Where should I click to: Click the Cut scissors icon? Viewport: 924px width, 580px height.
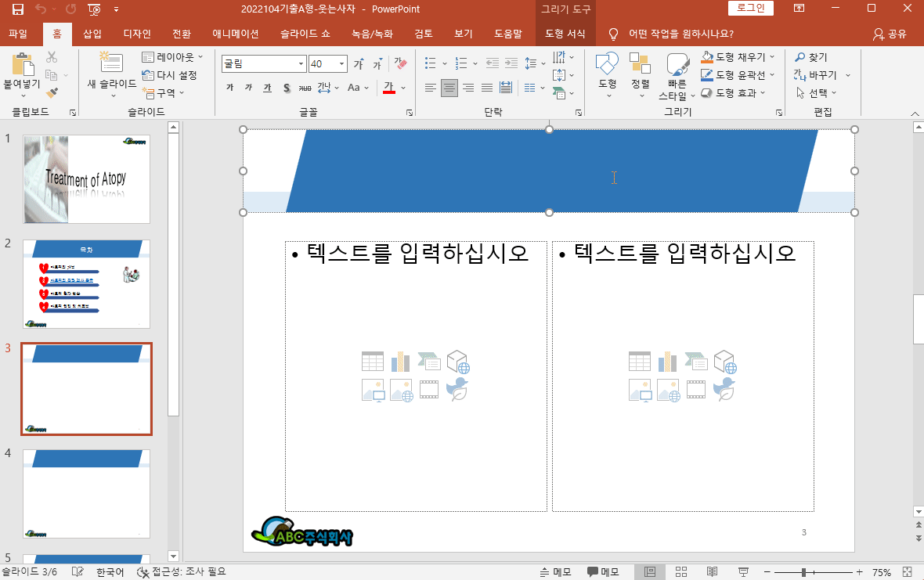(52, 57)
